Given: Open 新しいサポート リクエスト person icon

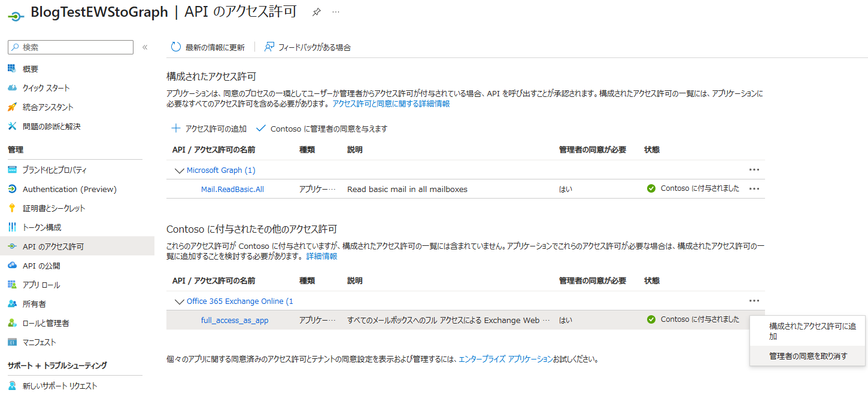Looking at the screenshot, I should coord(12,386).
